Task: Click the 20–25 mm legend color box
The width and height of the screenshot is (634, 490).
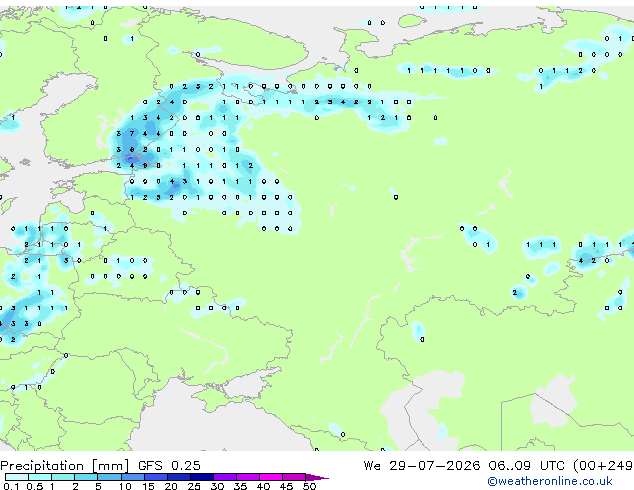Action: pos(179,477)
